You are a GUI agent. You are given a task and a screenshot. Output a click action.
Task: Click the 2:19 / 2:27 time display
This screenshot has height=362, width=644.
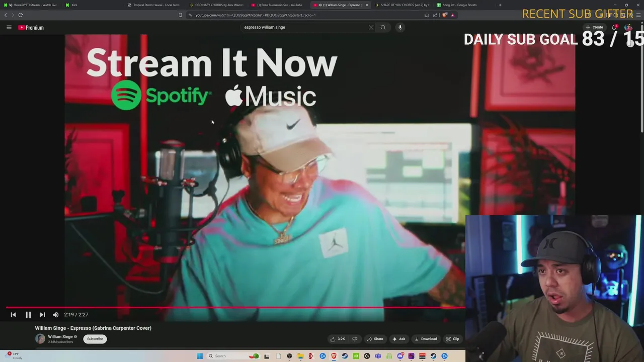[76, 315]
